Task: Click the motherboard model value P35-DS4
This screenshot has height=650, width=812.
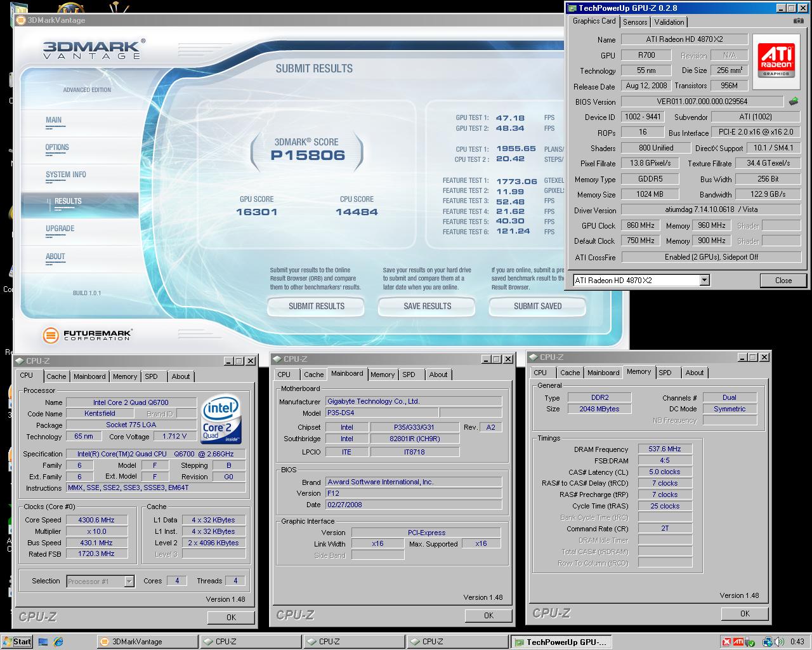Action: tap(381, 413)
